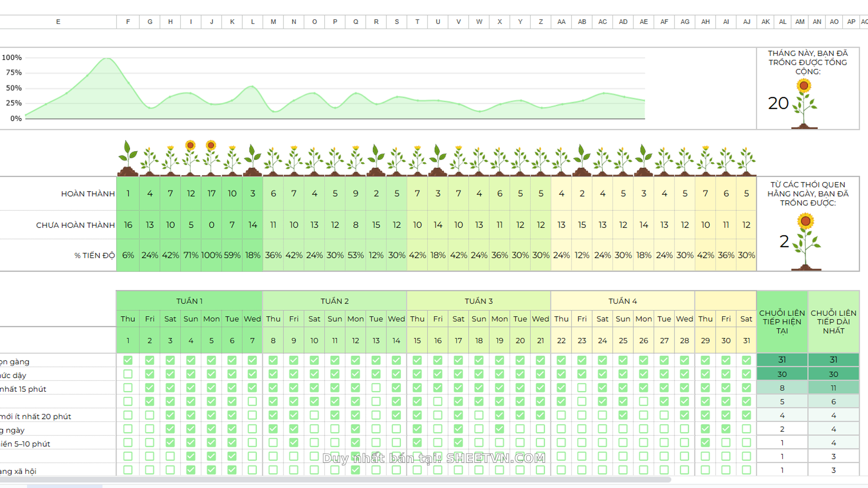Image resolution: width=868 pixels, height=488 pixels.
Task: Click the seedling sprout icon above day 1
Action: point(128,158)
